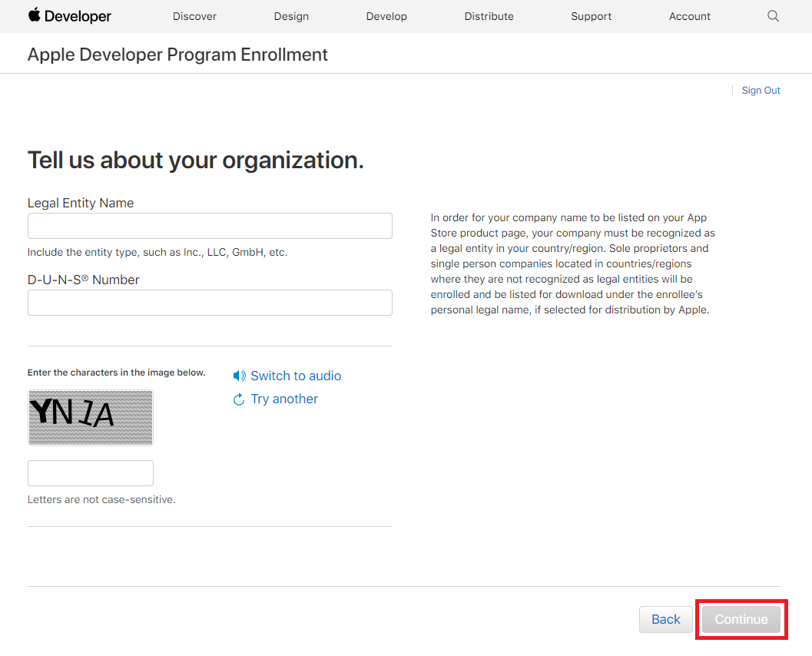Click the Sign Out link
The image size is (812, 656).
tap(761, 90)
